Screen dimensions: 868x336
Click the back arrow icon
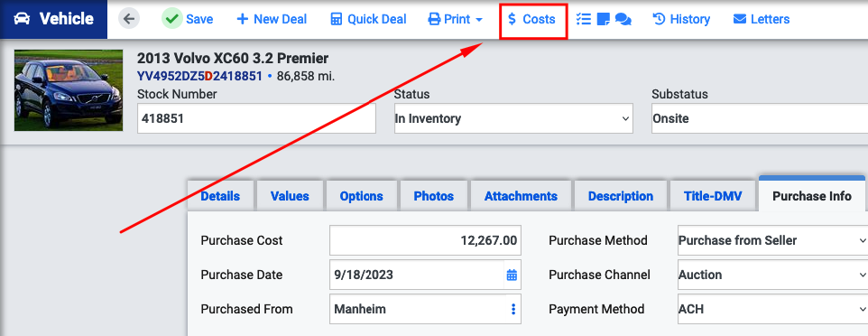[129, 19]
